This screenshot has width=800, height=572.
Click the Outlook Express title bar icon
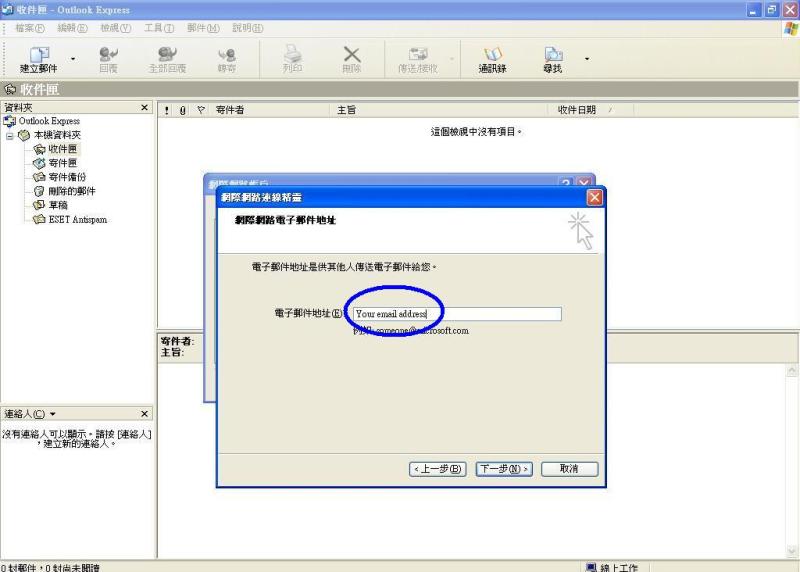[x=7, y=10]
